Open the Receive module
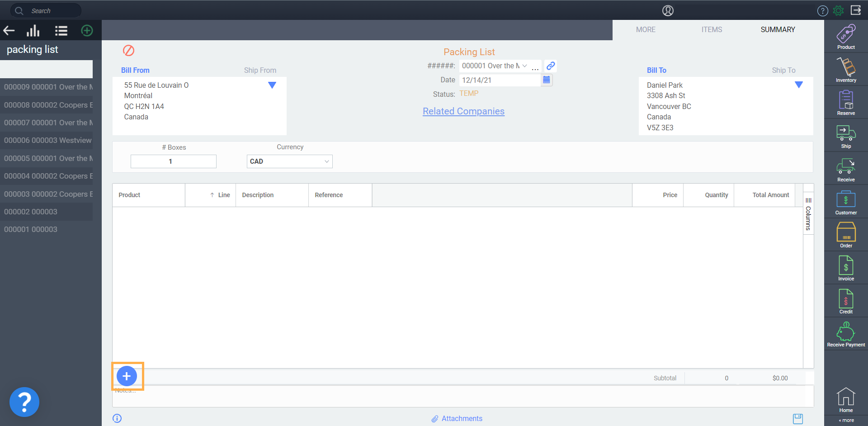868x426 pixels. click(x=846, y=170)
